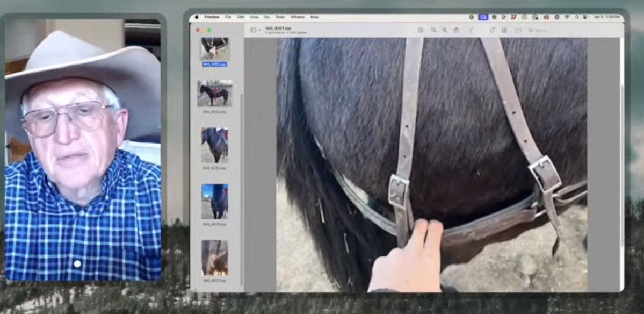Click the Highlight pen icon in toolbar

[471, 30]
